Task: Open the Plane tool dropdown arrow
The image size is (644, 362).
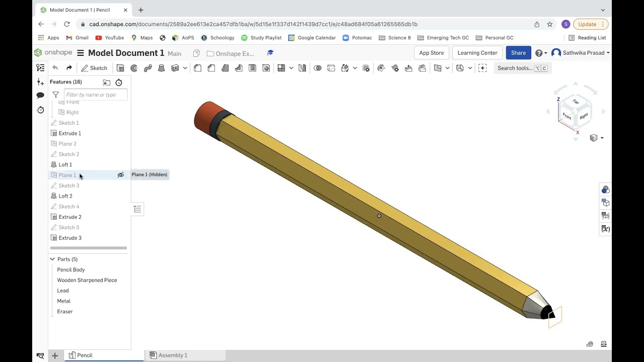Action: point(447,68)
